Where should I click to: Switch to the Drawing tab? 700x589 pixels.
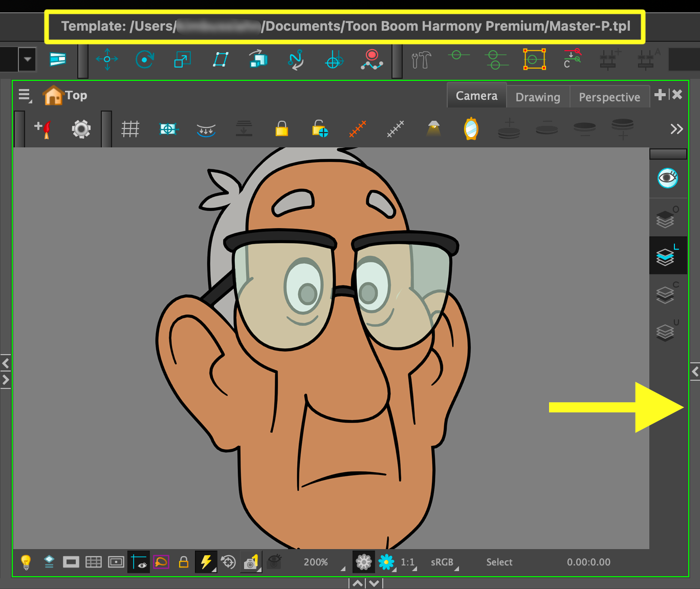(537, 97)
